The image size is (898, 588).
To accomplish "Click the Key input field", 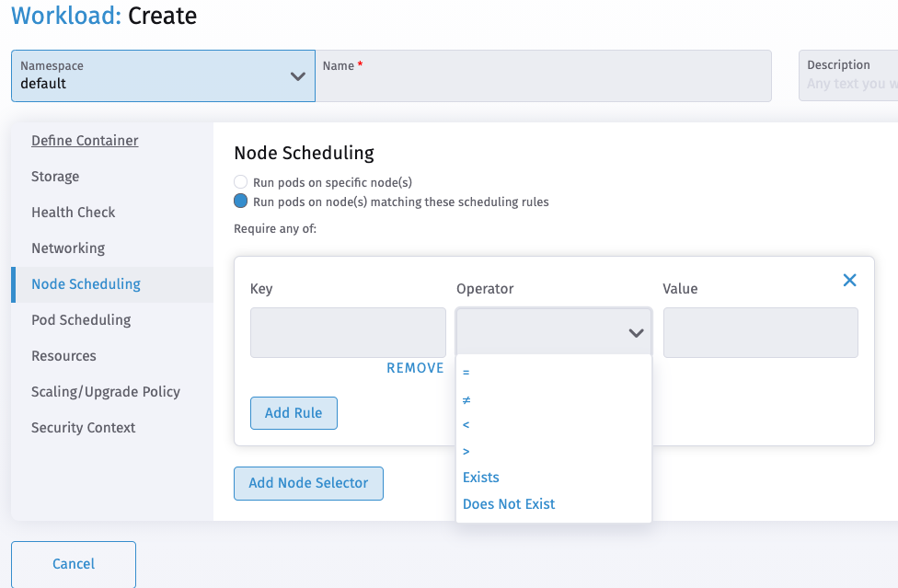I will click(348, 332).
